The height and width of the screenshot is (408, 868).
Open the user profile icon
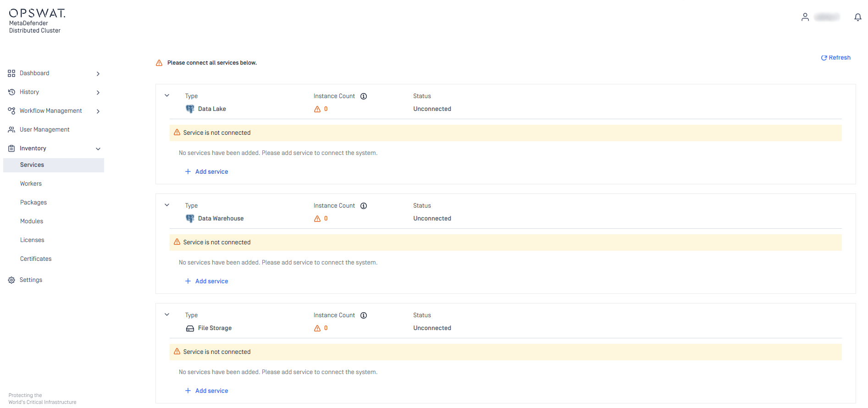pos(805,17)
